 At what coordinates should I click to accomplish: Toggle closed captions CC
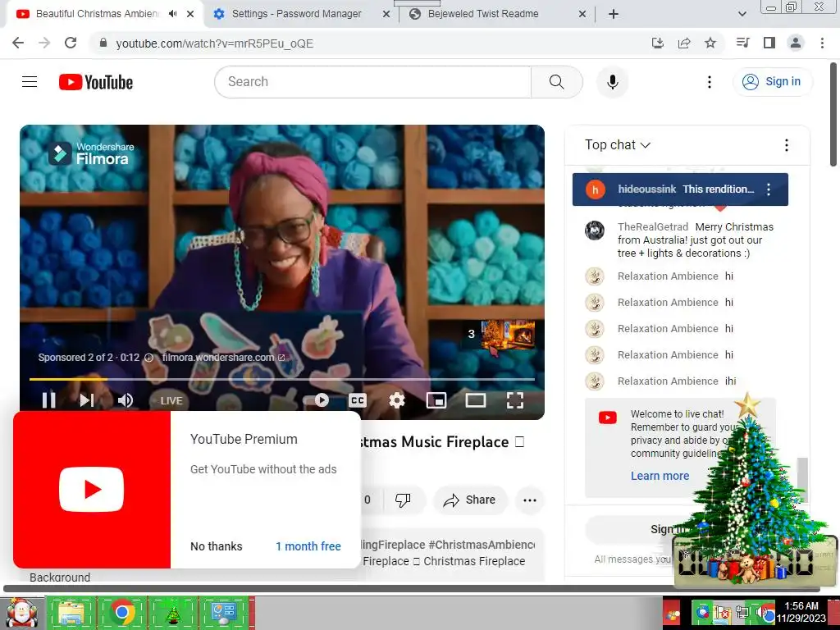[358, 400]
